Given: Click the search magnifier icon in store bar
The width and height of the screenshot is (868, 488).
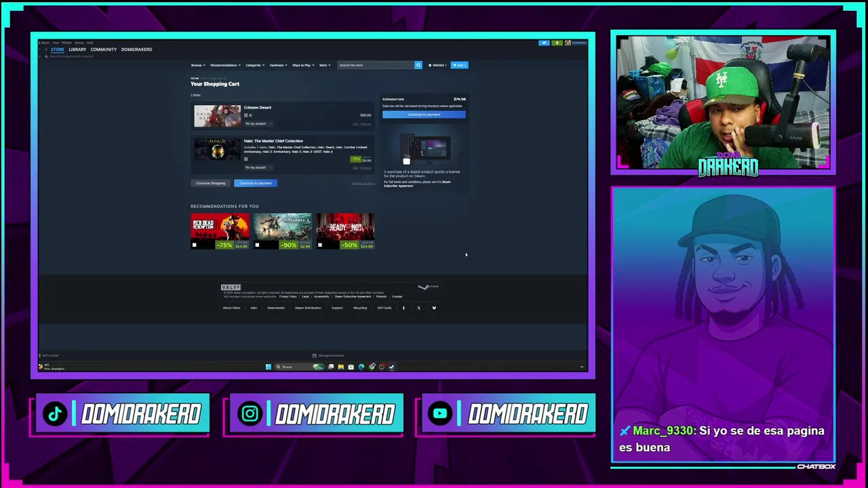Looking at the screenshot, I should pyautogui.click(x=418, y=65).
